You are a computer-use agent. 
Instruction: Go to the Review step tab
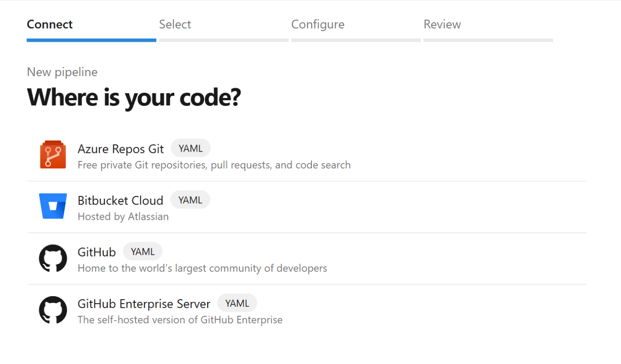(488, 29)
